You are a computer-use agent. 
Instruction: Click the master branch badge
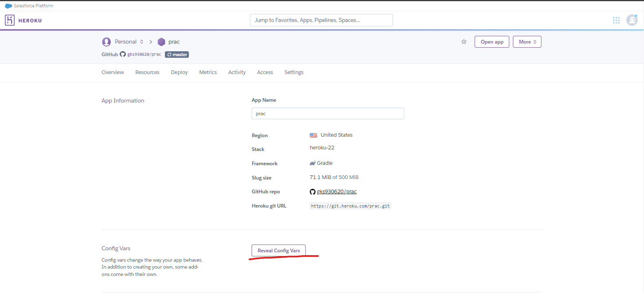(x=177, y=55)
